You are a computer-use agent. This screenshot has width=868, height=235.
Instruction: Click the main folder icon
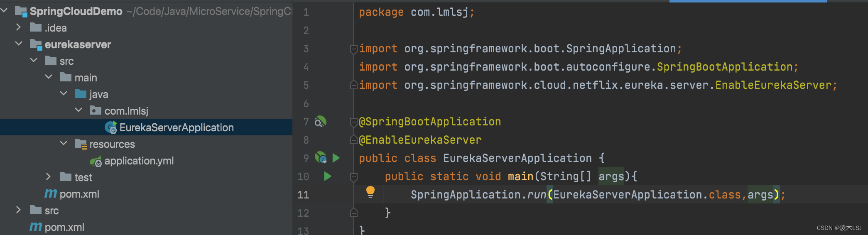(66, 77)
